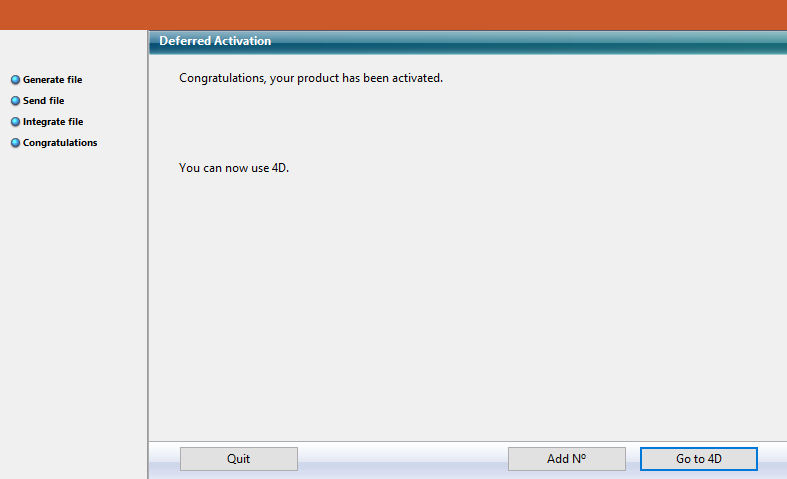This screenshot has height=479, width=787.
Task: Click the empty sidebar area below Congratulations
Action: coord(73,300)
